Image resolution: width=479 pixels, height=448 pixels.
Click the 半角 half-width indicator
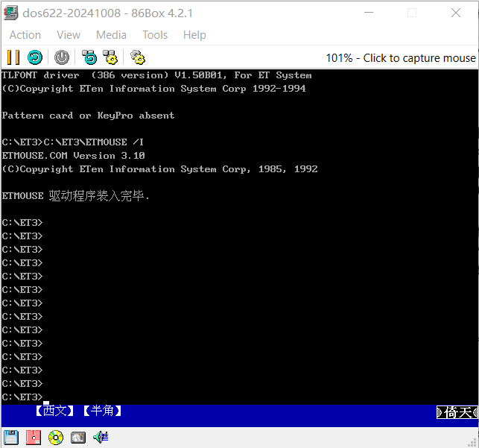(102, 411)
